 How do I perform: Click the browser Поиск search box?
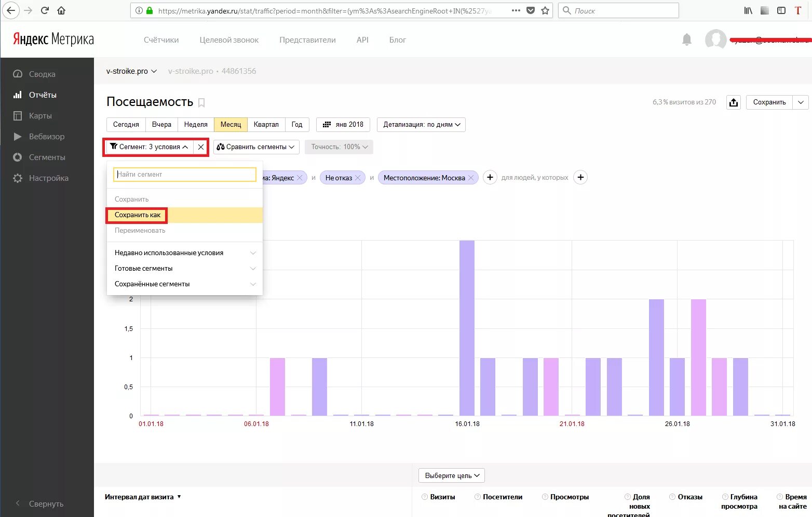click(x=618, y=10)
